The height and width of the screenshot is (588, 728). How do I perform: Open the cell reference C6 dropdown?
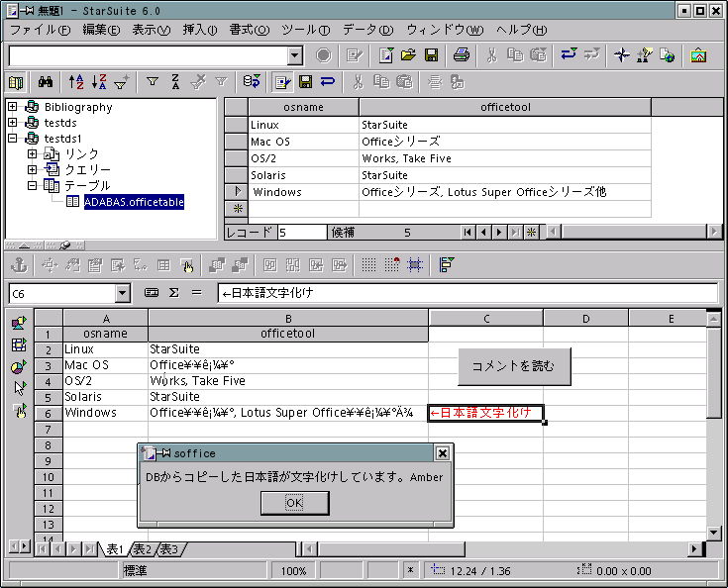coord(122,293)
